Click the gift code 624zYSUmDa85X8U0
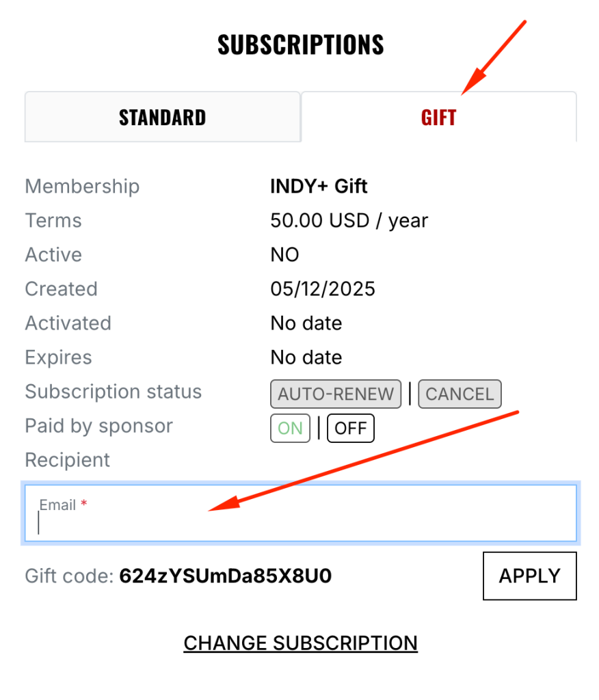Viewport: 599px width, 700px height. point(225,576)
